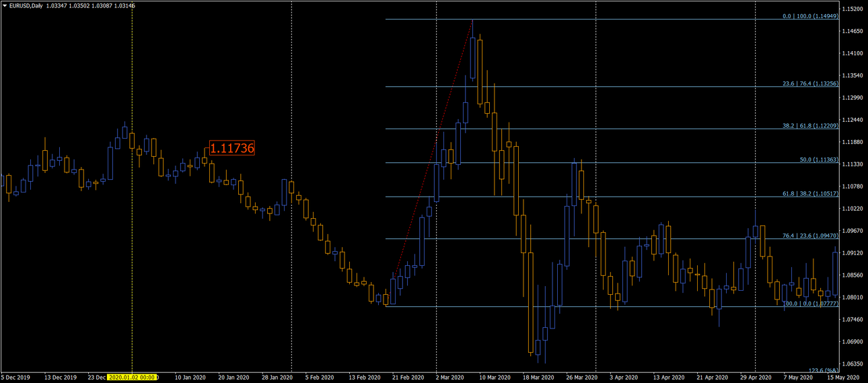Click the 3 Apr 2020 date on time axis
868x383 pixels.
tap(624, 378)
